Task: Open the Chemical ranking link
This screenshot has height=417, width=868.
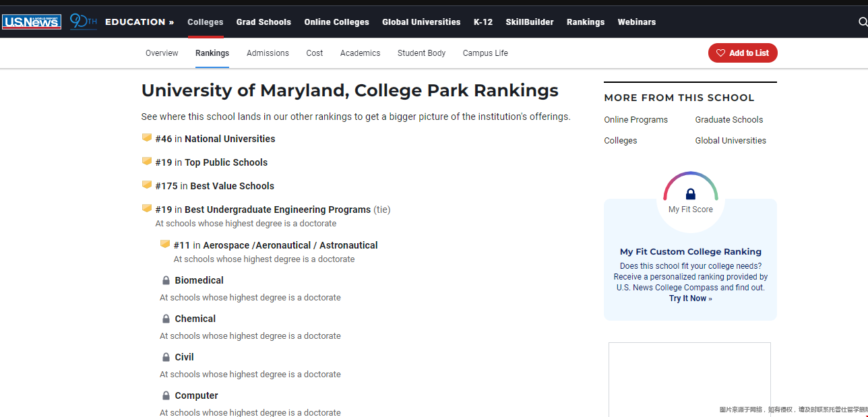Action: coord(195,319)
